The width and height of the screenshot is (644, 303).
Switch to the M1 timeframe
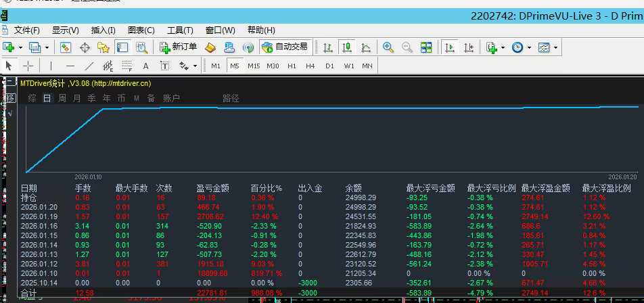216,66
